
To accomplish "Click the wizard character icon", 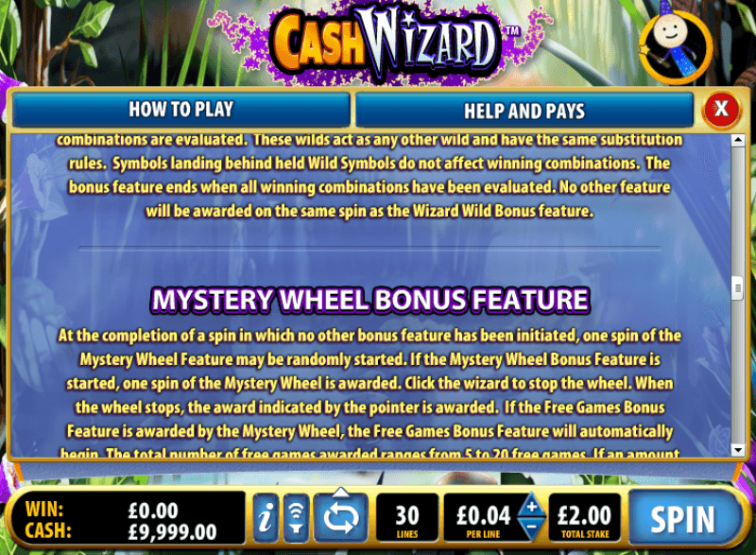I will click(x=675, y=44).
